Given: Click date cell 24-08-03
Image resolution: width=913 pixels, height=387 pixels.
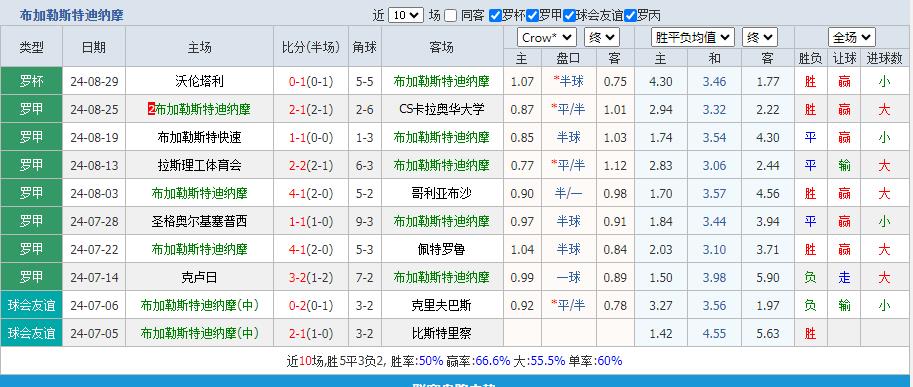Looking at the screenshot, I should coord(94,193).
